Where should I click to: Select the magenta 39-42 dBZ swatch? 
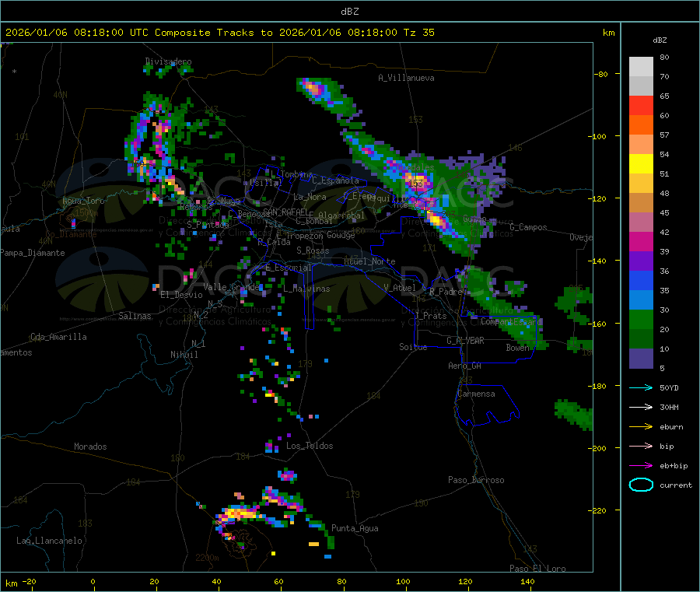point(641,241)
